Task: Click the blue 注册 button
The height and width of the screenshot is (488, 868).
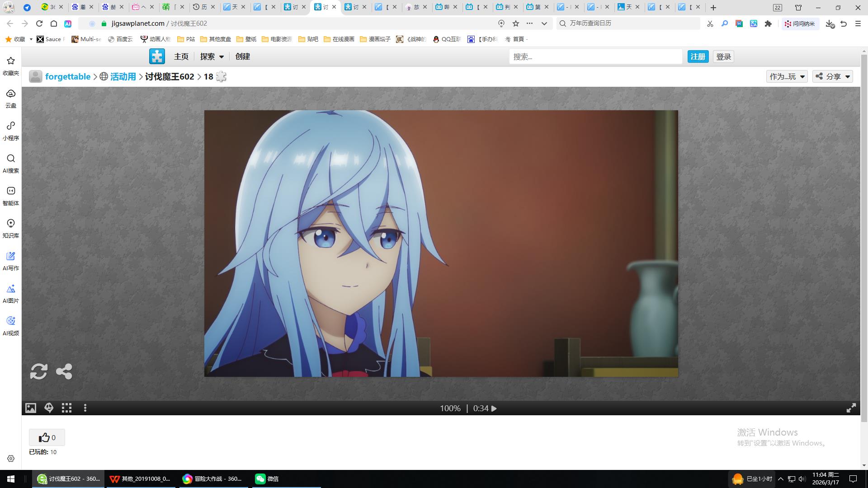Action: tap(698, 56)
